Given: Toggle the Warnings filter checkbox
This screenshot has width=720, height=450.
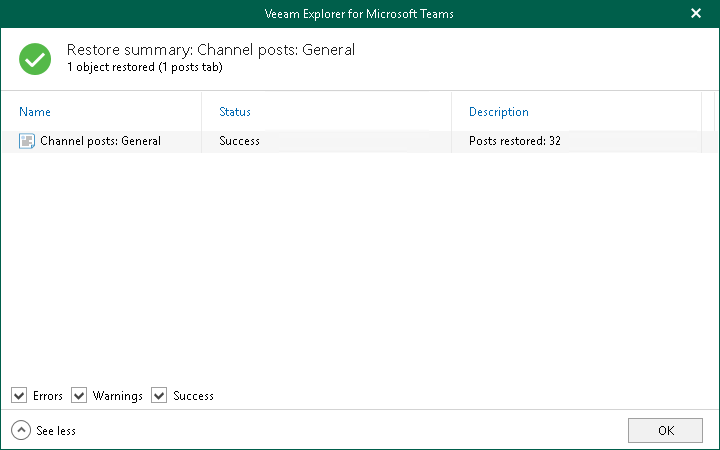Looking at the screenshot, I should 79,396.
